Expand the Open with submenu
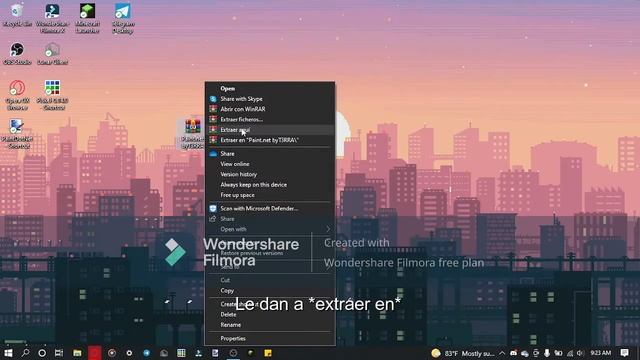 pyautogui.click(x=270, y=229)
